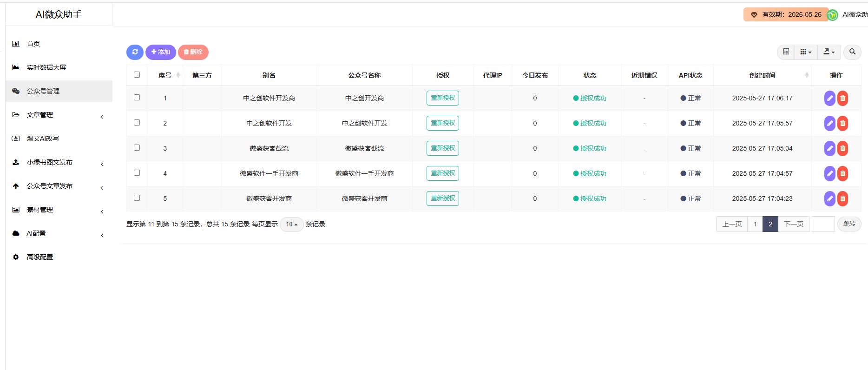Click the 公众号文章发布 arrow-up icon
Screen dimensions: 868x370
[16, 186]
